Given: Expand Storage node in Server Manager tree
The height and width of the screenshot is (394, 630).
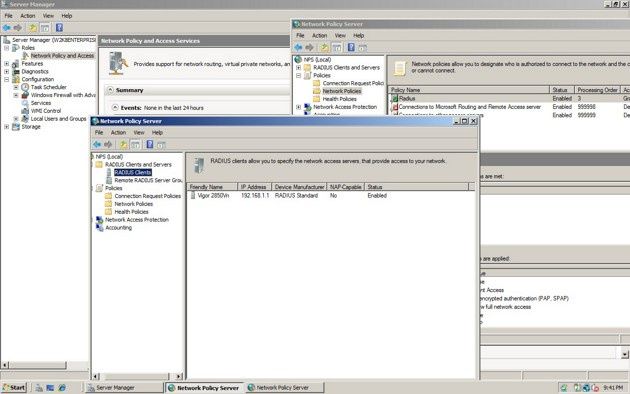Looking at the screenshot, I should point(6,127).
